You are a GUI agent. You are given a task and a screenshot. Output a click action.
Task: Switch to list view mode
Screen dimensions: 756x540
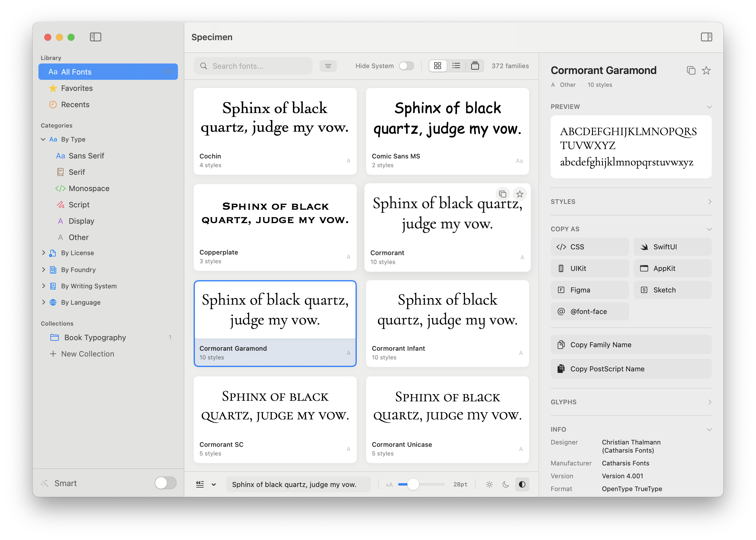point(456,66)
